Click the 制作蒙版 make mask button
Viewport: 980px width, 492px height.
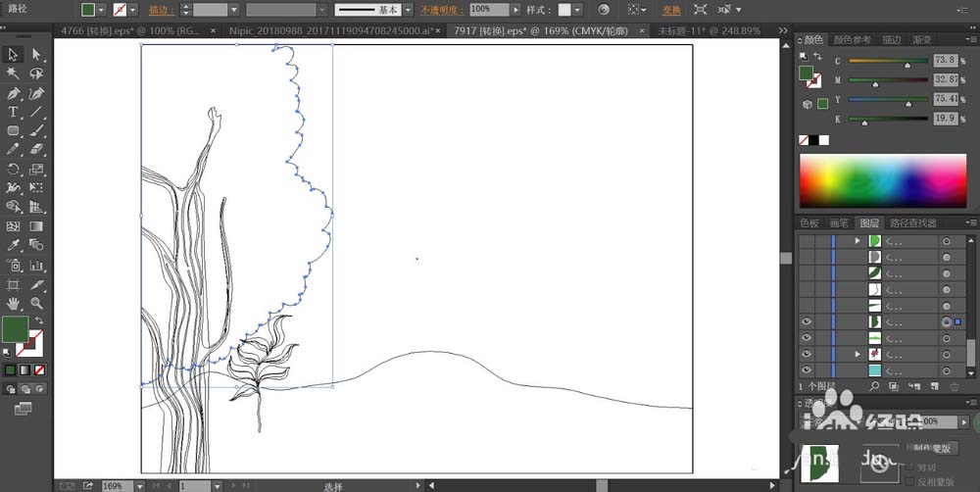(932, 448)
